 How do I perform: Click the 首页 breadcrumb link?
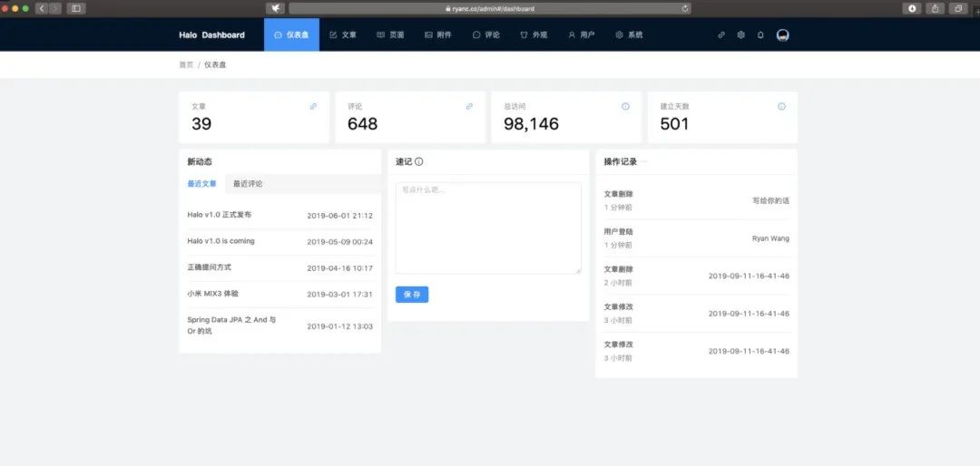[186, 65]
